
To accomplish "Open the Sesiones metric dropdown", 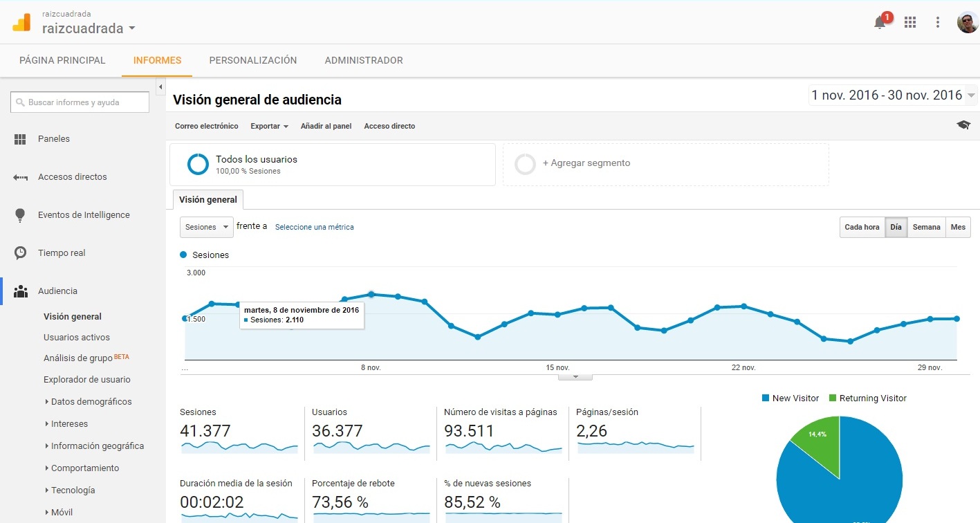I will coord(206,227).
